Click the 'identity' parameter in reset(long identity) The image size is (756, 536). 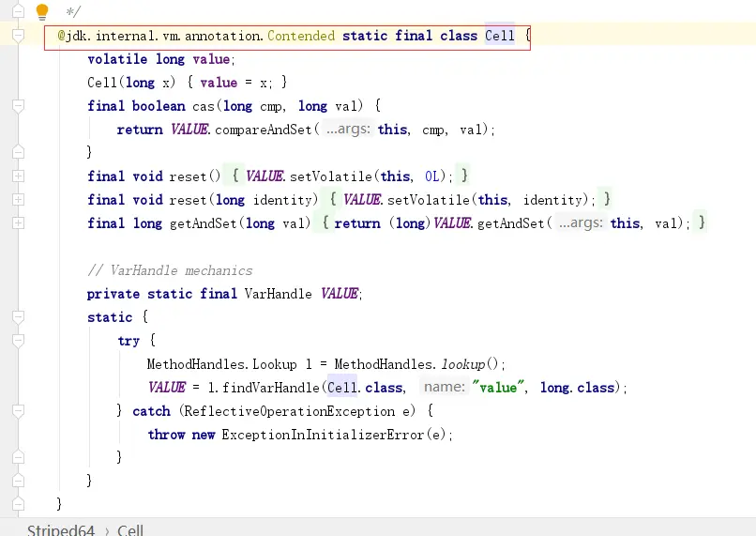point(283,200)
